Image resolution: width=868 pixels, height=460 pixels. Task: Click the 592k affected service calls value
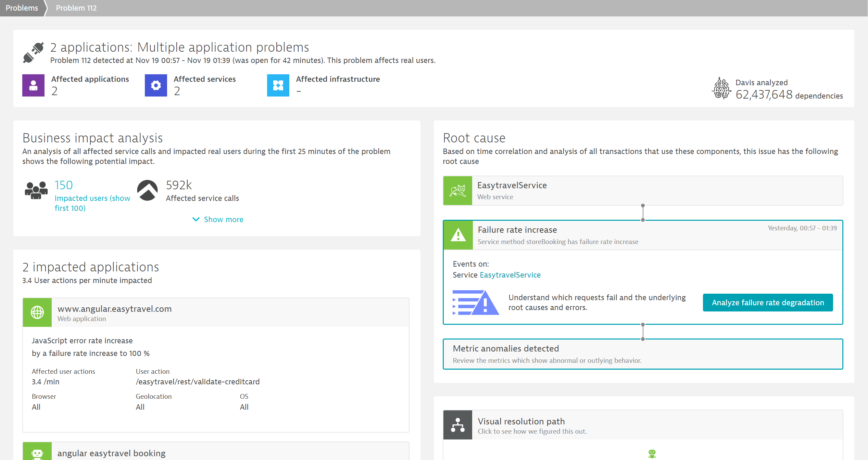tap(179, 185)
